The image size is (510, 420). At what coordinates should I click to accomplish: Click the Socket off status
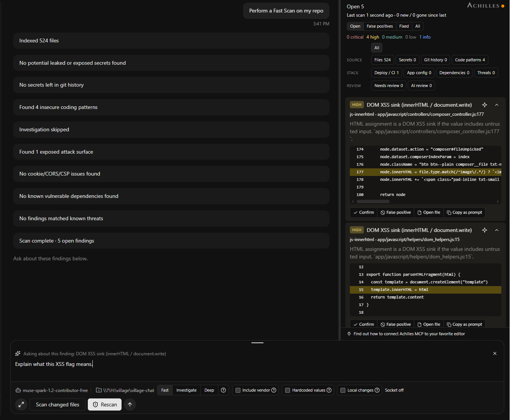coord(394,390)
